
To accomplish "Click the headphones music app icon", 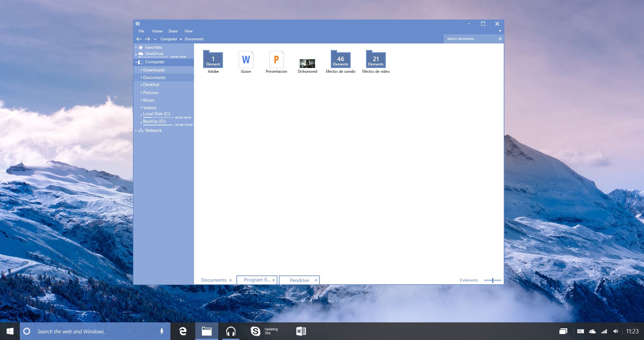I will coord(231,331).
